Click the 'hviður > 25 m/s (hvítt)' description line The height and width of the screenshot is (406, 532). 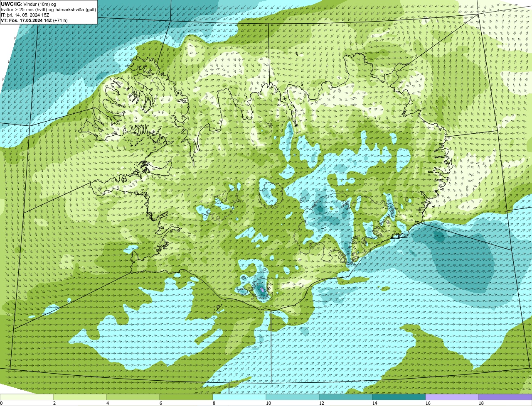tap(48, 10)
